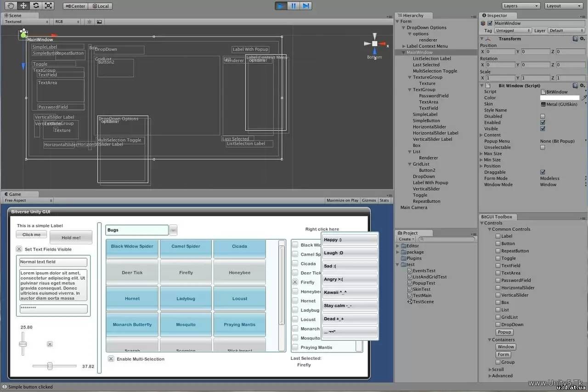Open the Bugs dropdown arrow in Game view
This screenshot has height=392, width=588.
pyautogui.click(x=173, y=230)
